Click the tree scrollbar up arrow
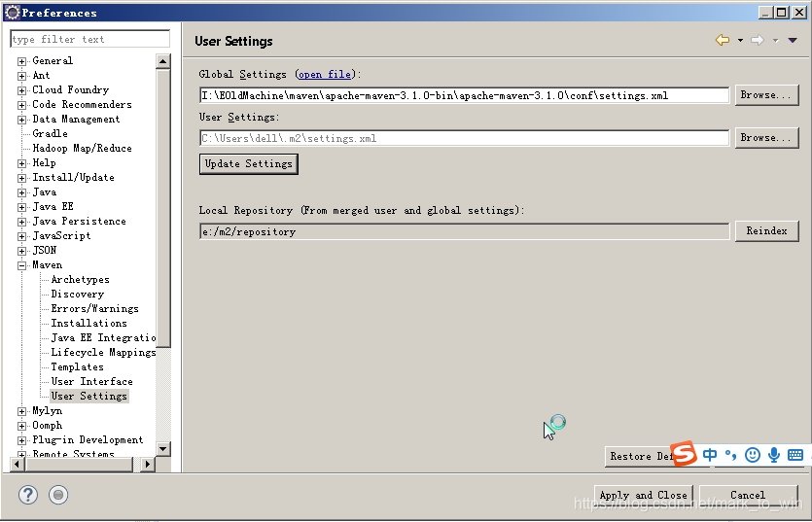The image size is (812, 522). (x=163, y=61)
